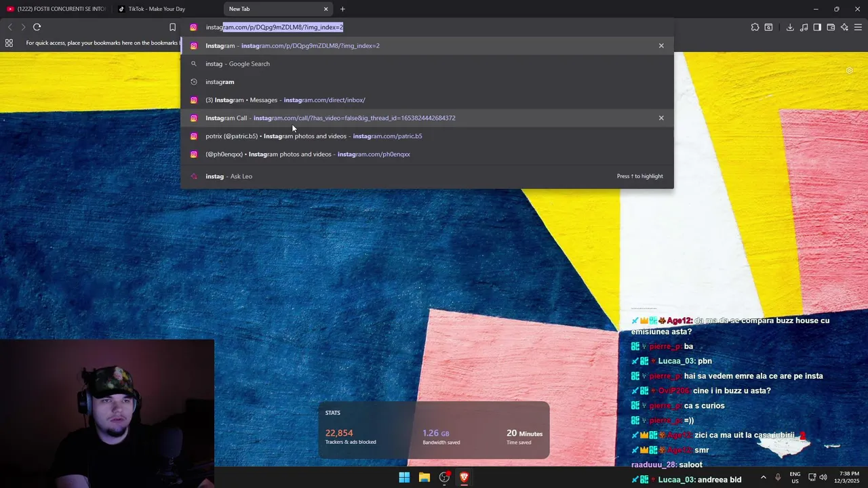Select Instagram Call suggestion row

coord(427,118)
